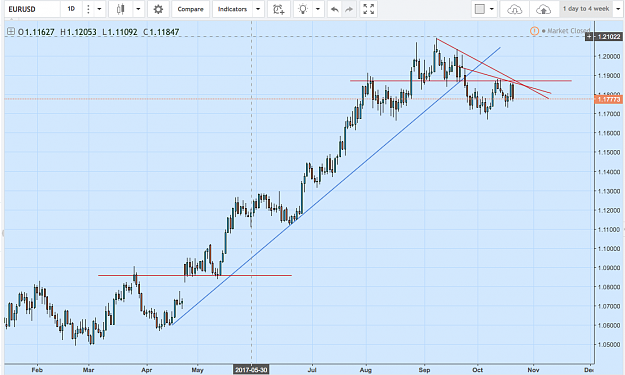
Task: Open the '1 day to 4 week' range dropdown
Action: pyautogui.click(x=591, y=9)
